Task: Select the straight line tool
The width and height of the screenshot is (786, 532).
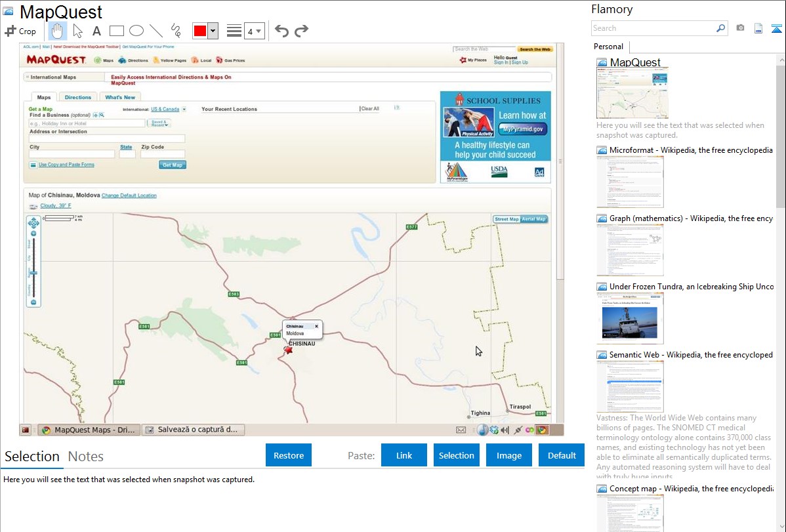Action: 156,31
